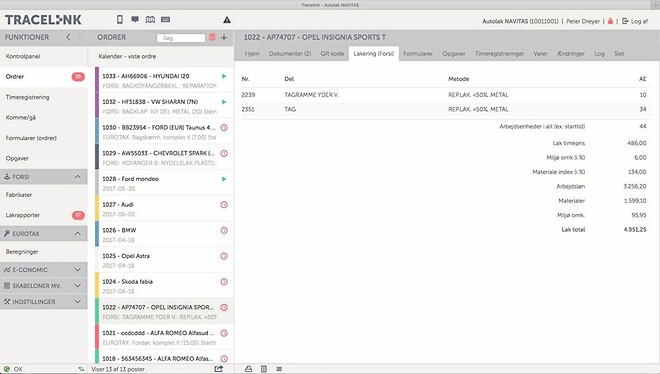Image resolution: width=660 pixels, height=374 pixels.
Task: Switch to the QR kode tab
Action: coord(332,53)
